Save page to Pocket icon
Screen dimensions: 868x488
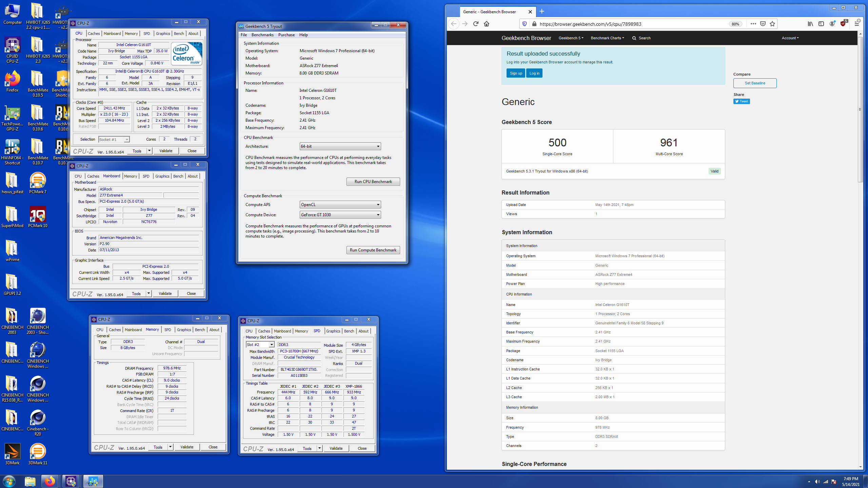click(763, 24)
